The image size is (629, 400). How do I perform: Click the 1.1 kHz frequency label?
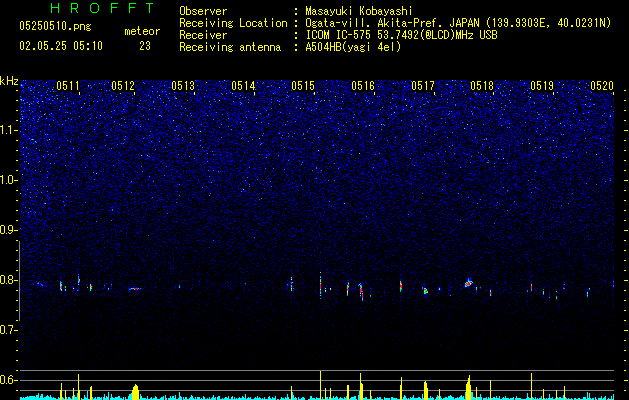(x=8, y=130)
